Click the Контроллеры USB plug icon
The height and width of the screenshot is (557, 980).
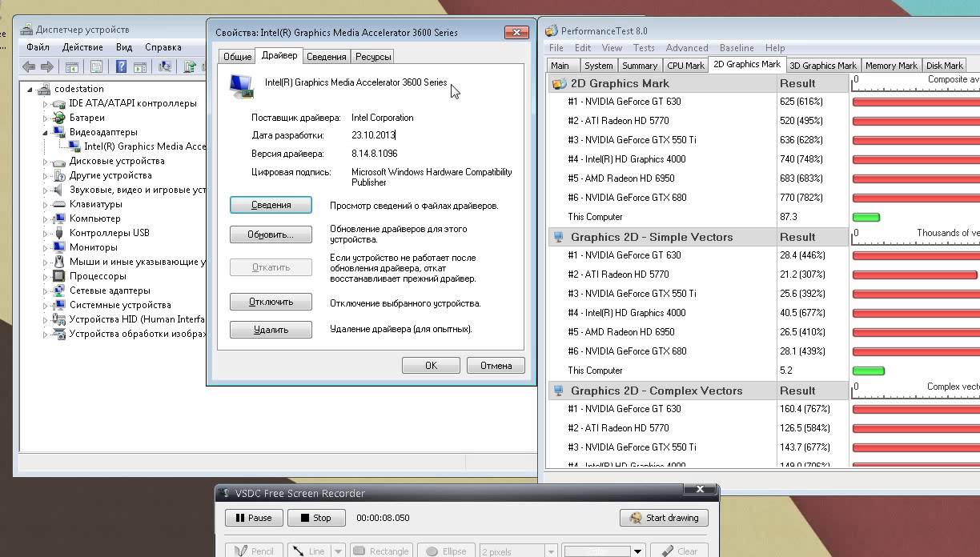coord(59,233)
